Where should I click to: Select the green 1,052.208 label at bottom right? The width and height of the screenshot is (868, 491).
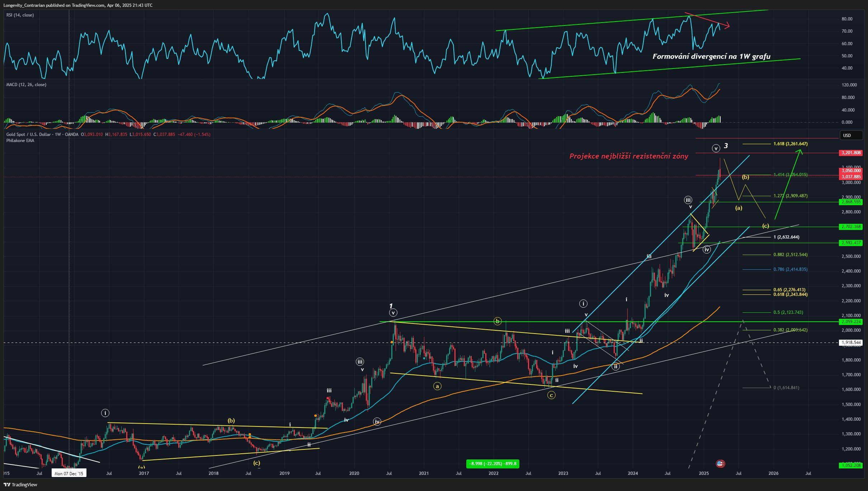851,465
